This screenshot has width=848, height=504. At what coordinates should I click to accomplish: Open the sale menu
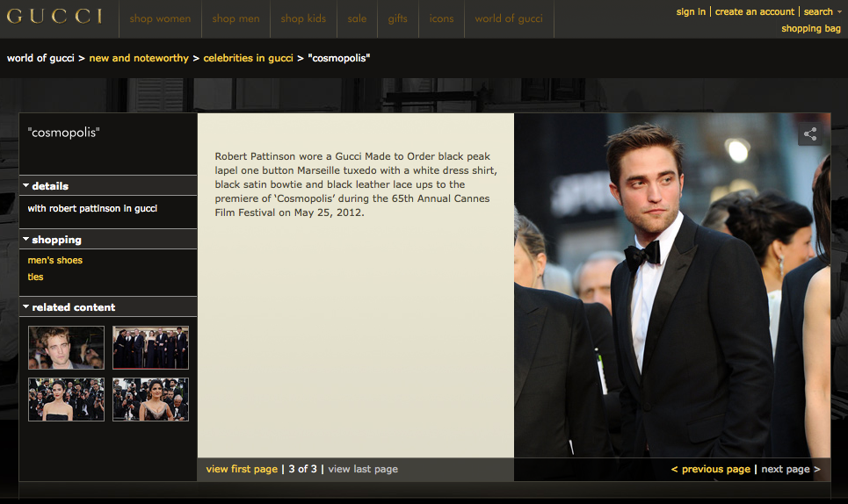tap(357, 19)
